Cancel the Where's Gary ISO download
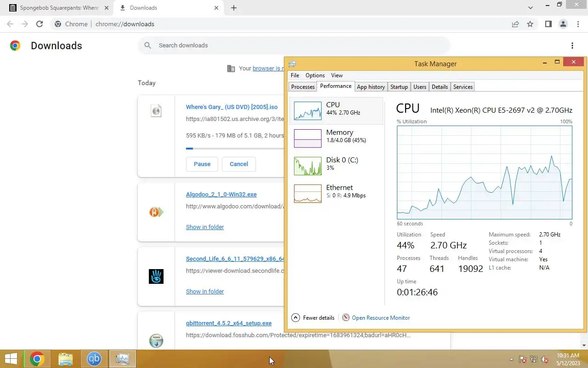Viewport: 588px width, 368px height. point(239,164)
